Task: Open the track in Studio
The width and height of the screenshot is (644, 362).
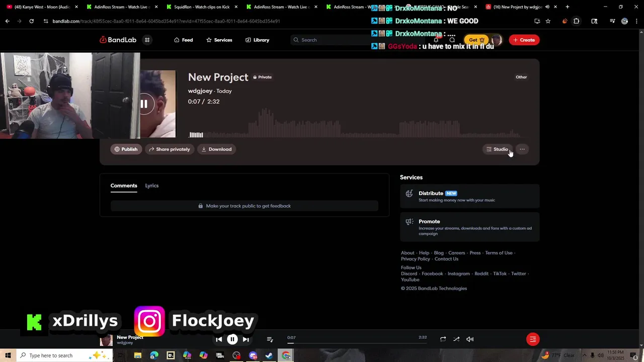Action: pyautogui.click(x=497, y=149)
